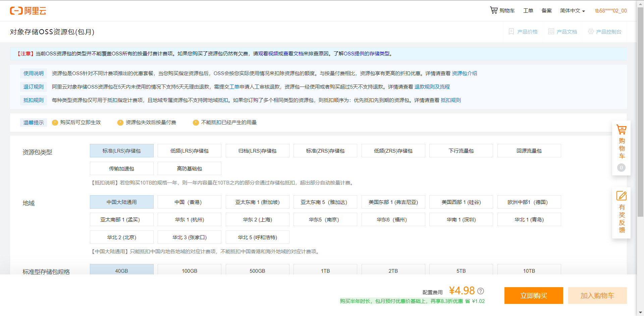Image resolution: width=644 pixels, height=316 pixels.
Task: Choose region 华东6 (福州)
Action: [x=393, y=219]
